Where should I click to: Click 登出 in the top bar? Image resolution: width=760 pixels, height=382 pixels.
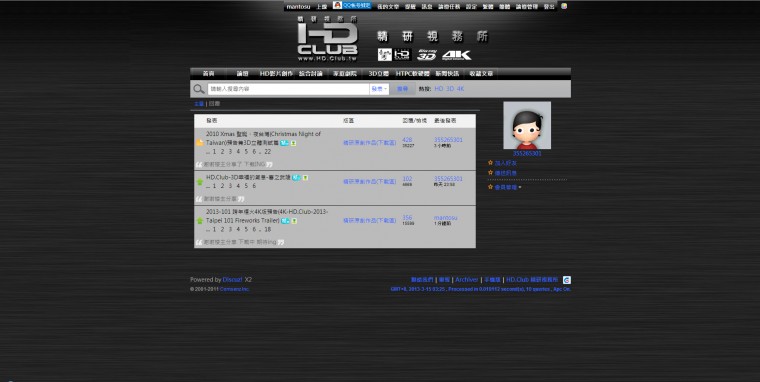pyautogui.click(x=549, y=7)
